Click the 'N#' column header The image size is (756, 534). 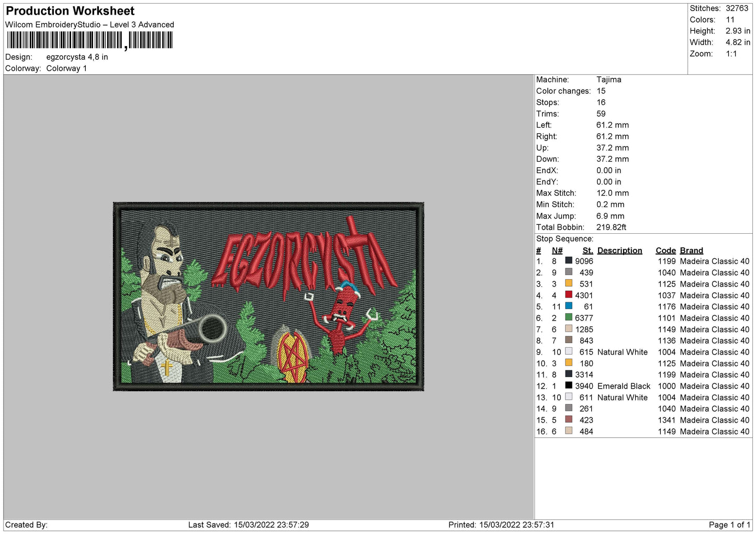click(557, 251)
